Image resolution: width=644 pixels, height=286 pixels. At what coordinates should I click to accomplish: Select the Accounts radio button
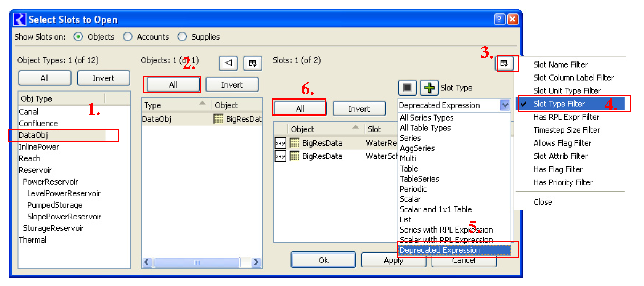pos(127,37)
